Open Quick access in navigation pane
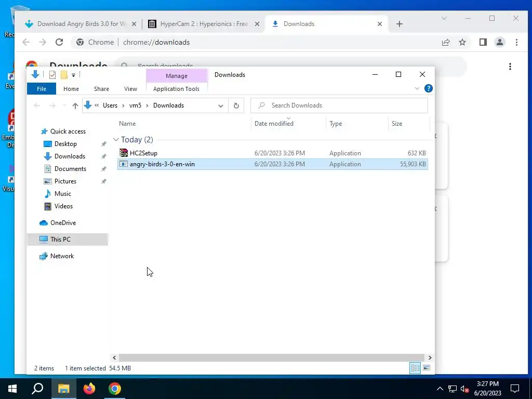The image size is (532, 399). coord(68,131)
